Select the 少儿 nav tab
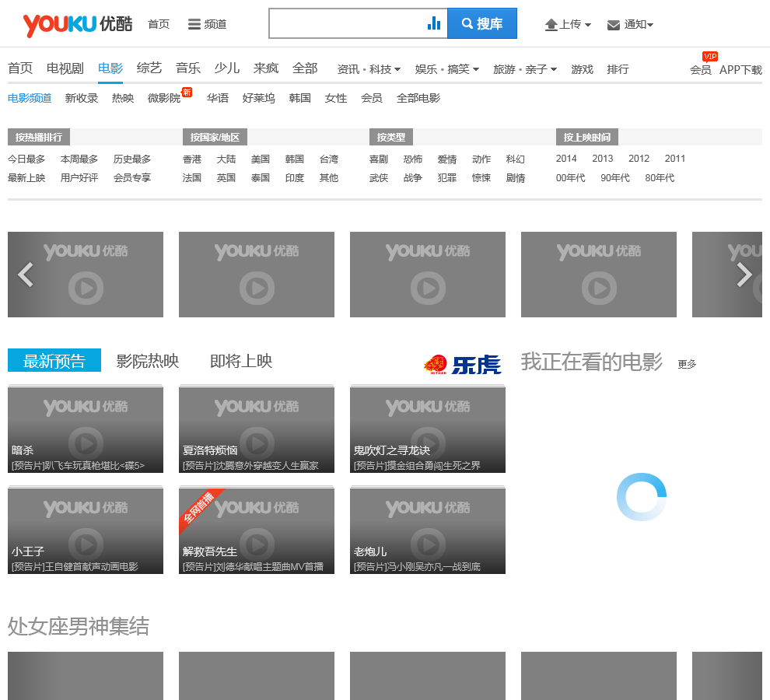770x700 pixels. tap(227, 68)
